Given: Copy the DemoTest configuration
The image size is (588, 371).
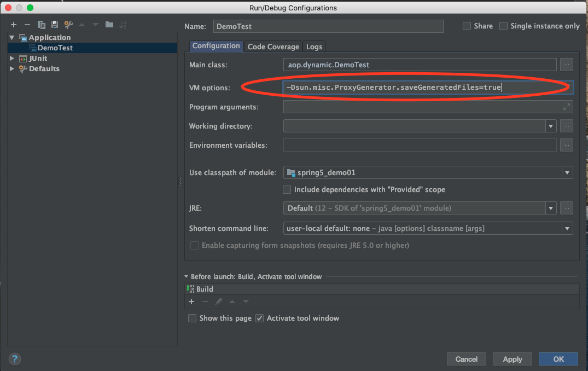Looking at the screenshot, I should tap(41, 24).
